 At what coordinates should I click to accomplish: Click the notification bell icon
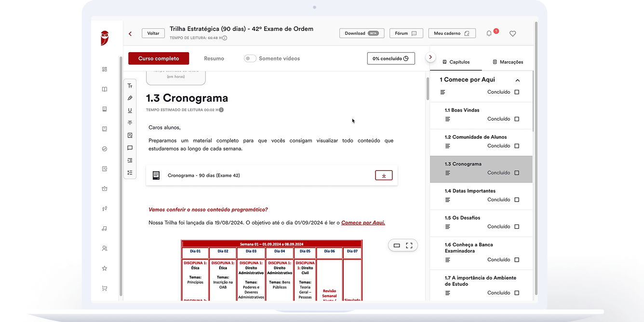pos(489,34)
